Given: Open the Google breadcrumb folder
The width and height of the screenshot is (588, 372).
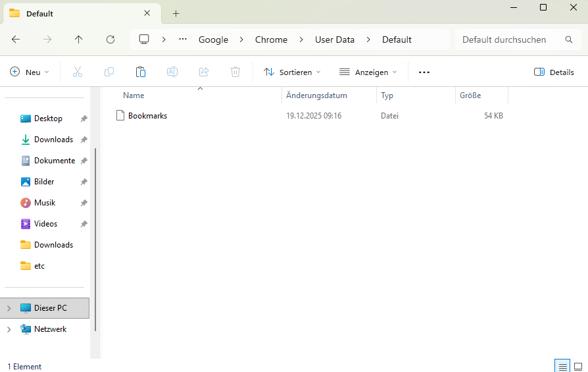Looking at the screenshot, I should coord(213,40).
